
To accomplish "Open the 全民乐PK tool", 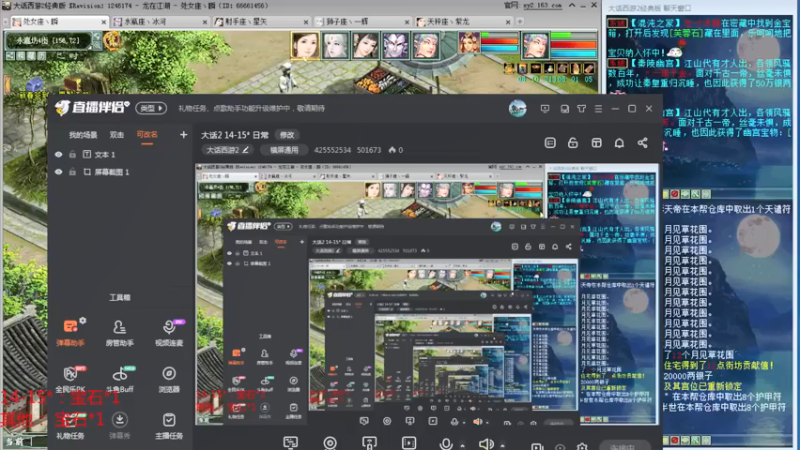I will [70, 379].
